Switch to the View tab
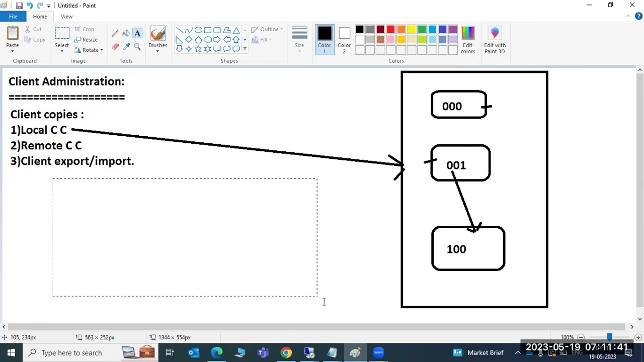Viewport: 644px width, 362px height. (x=67, y=17)
